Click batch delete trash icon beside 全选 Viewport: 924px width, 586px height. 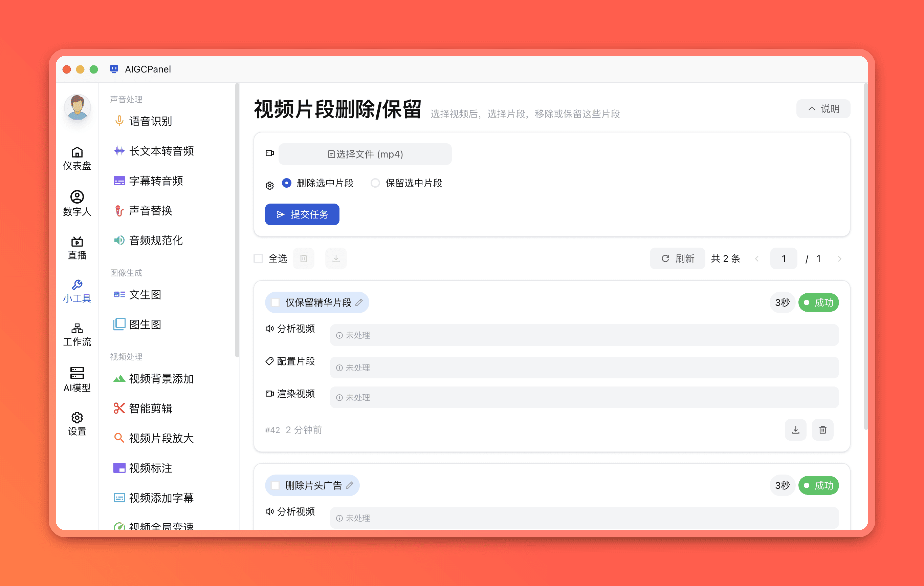pos(304,258)
